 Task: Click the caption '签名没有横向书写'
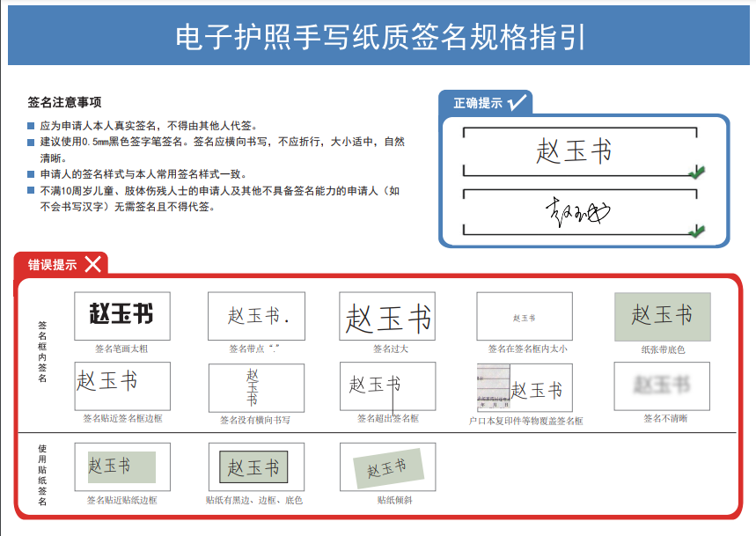(x=255, y=420)
